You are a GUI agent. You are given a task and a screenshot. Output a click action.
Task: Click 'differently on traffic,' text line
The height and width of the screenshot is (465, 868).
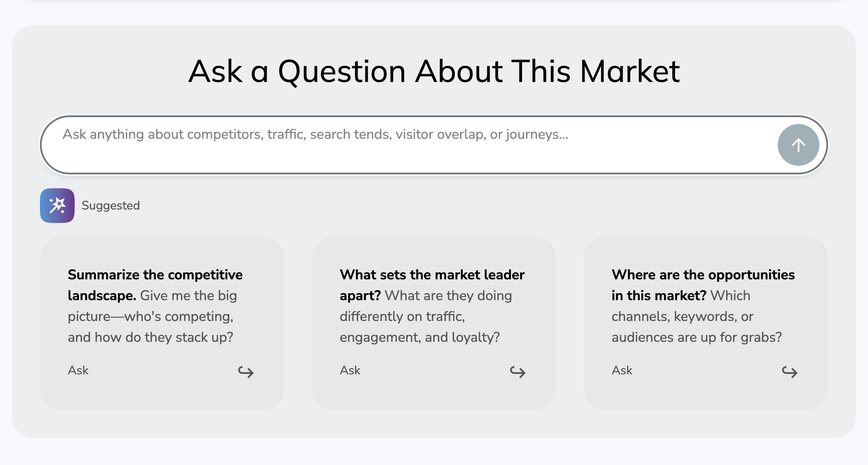click(402, 317)
